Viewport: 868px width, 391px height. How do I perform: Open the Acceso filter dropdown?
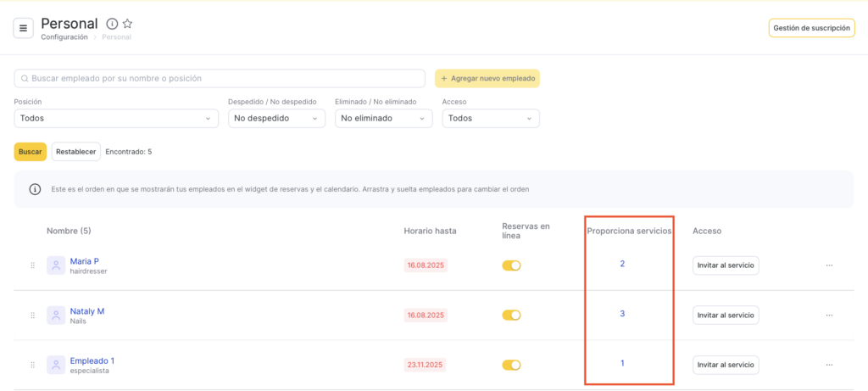coord(490,118)
